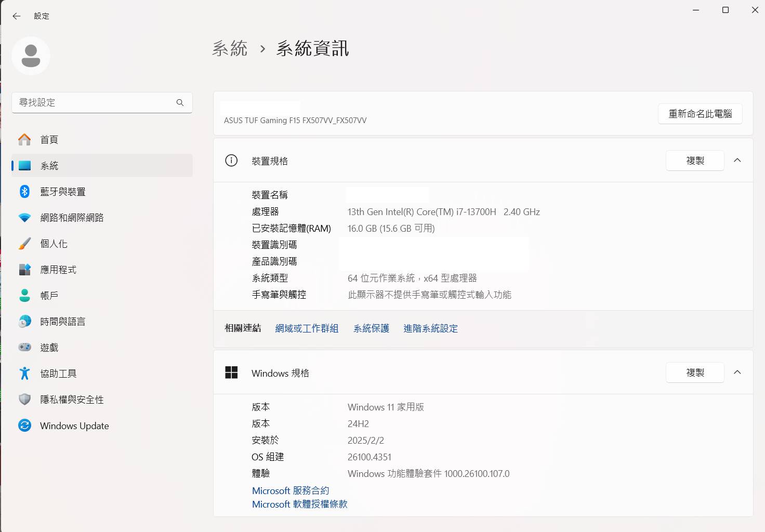
Task: Click the 首頁 home icon
Action: (24, 139)
